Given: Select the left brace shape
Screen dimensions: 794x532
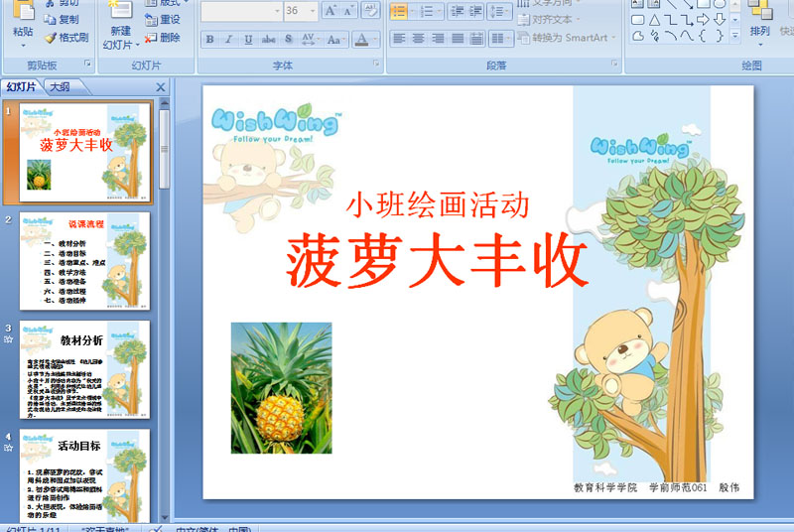Looking at the screenshot, I should [x=703, y=36].
